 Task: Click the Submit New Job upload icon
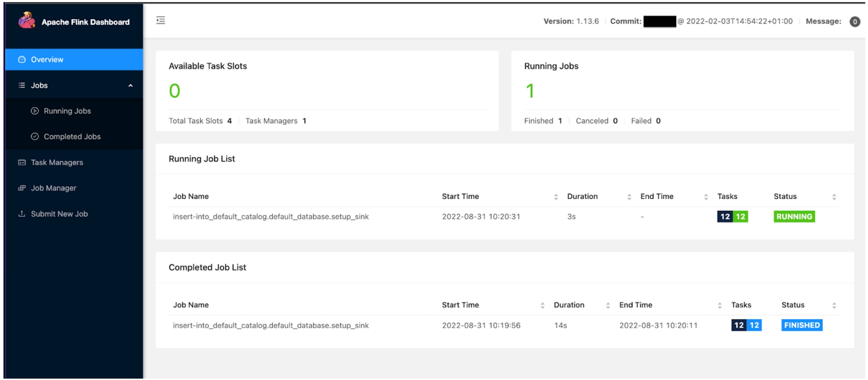coord(21,214)
